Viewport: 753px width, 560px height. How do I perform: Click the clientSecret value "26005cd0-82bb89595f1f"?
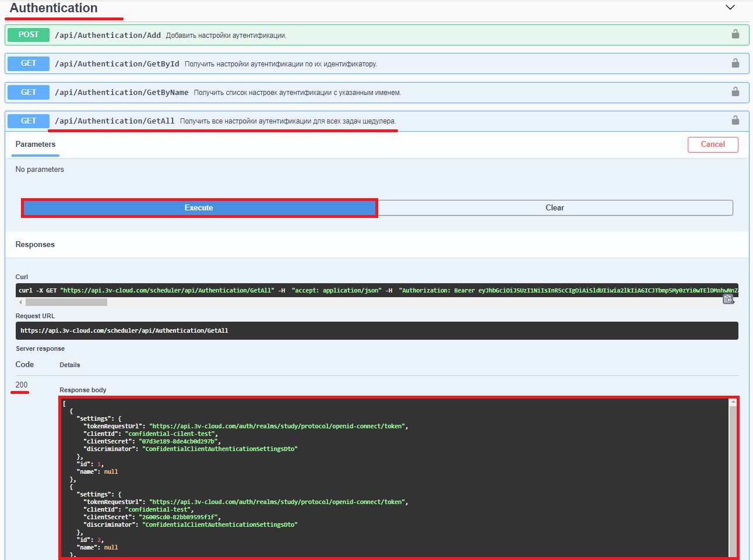[x=180, y=517]
